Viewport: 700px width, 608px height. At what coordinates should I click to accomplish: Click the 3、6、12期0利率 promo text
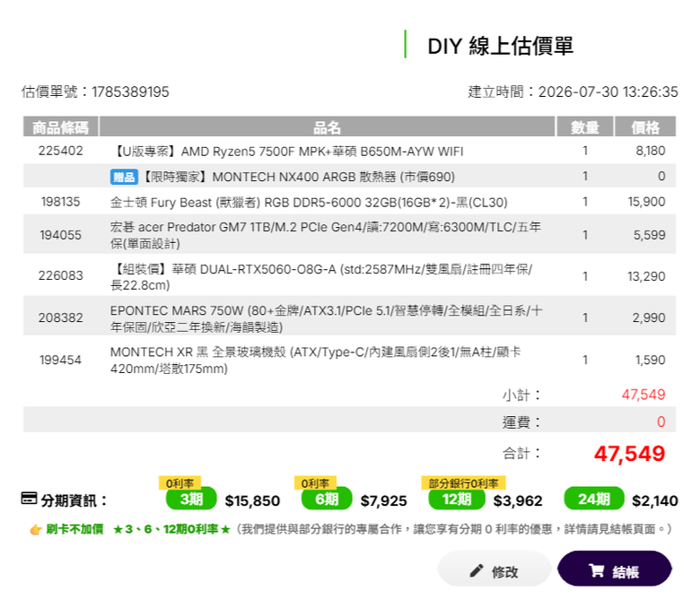click(171, 529)
